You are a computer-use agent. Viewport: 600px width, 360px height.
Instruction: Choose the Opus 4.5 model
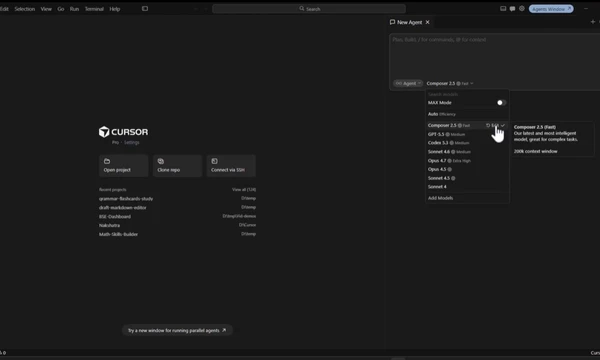[467, 169]
